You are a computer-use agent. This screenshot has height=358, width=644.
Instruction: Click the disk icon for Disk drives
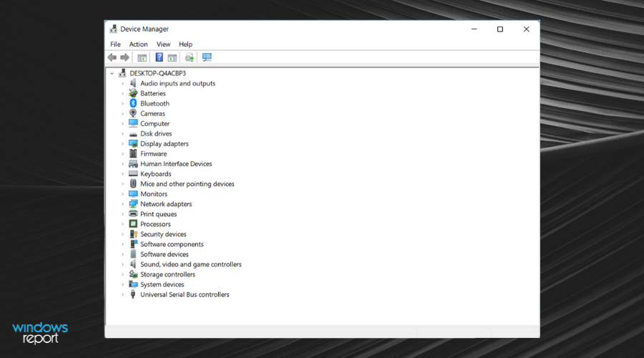[133, 134]
